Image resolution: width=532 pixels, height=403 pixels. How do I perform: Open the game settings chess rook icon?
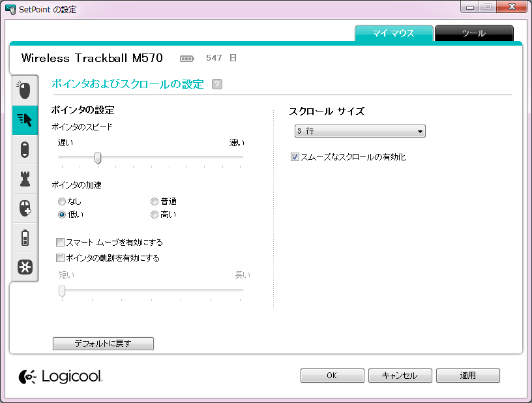(25, 179)
